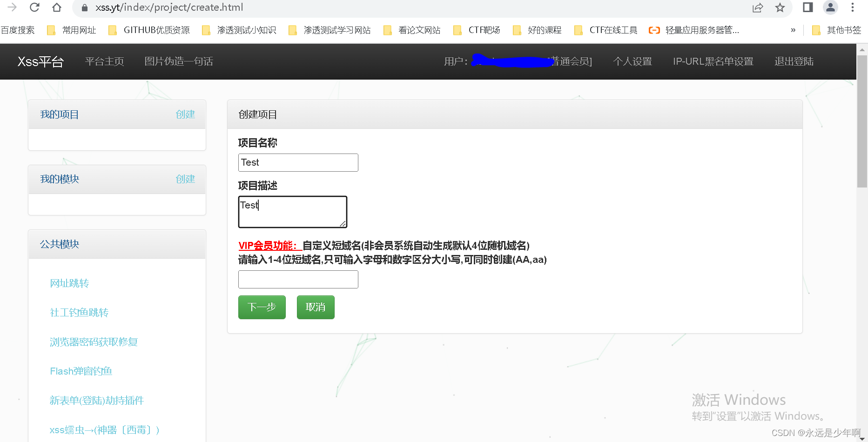
Task: Open the browser profile avatar
Action: (830, 7)
